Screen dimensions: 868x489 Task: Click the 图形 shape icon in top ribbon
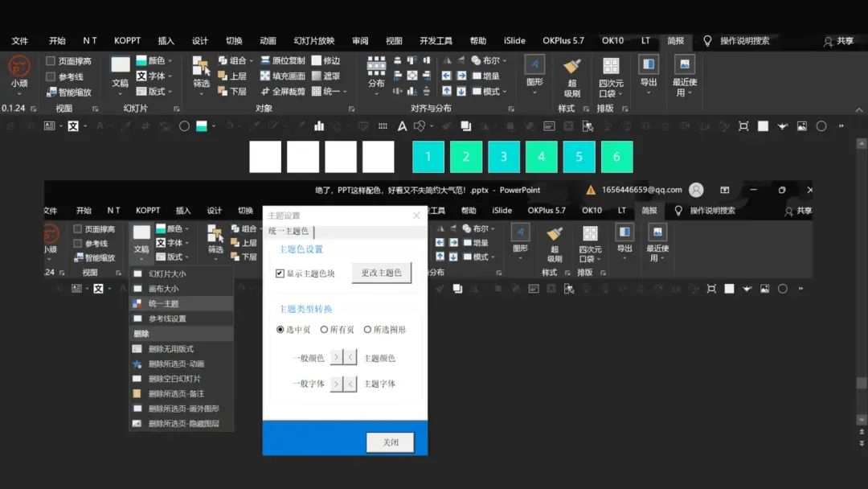534,64
